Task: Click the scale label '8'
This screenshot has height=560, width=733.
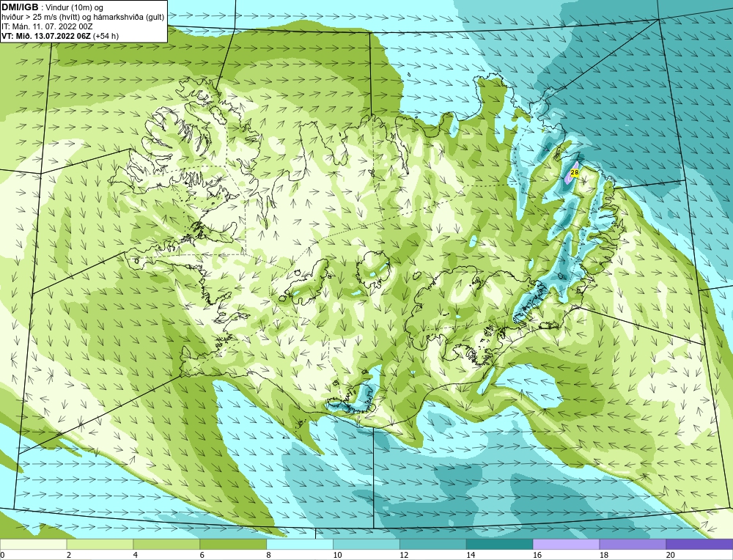Action: 269,555
